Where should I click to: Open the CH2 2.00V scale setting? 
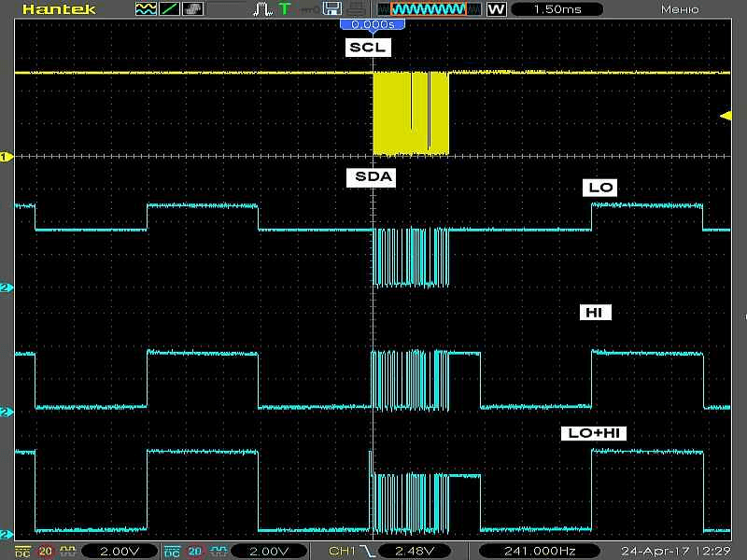269,552
